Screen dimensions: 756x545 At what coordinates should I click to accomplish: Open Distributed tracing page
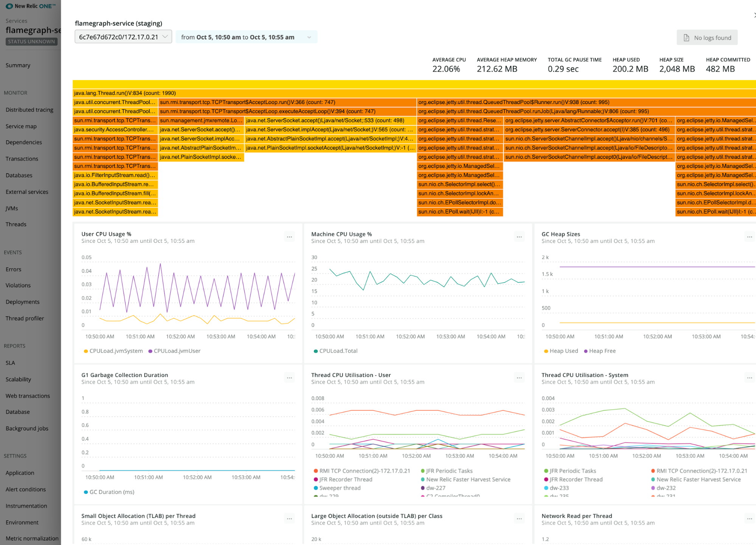pyautogui.click(x=29, y=110)
